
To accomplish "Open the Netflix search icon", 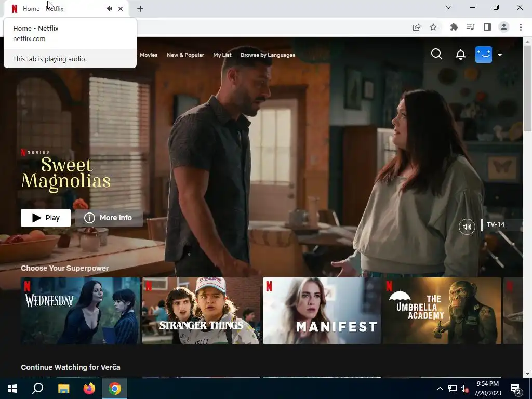I will tap(436, 54).
